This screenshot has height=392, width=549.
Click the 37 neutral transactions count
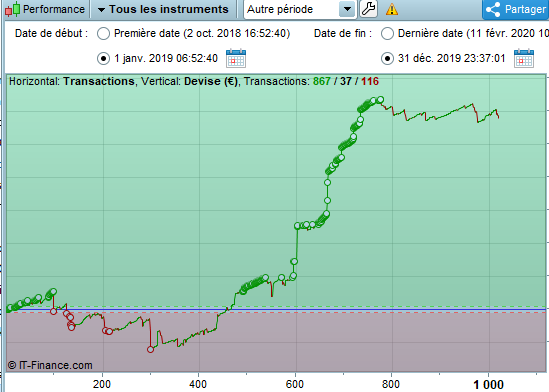(x=346, y=81)
